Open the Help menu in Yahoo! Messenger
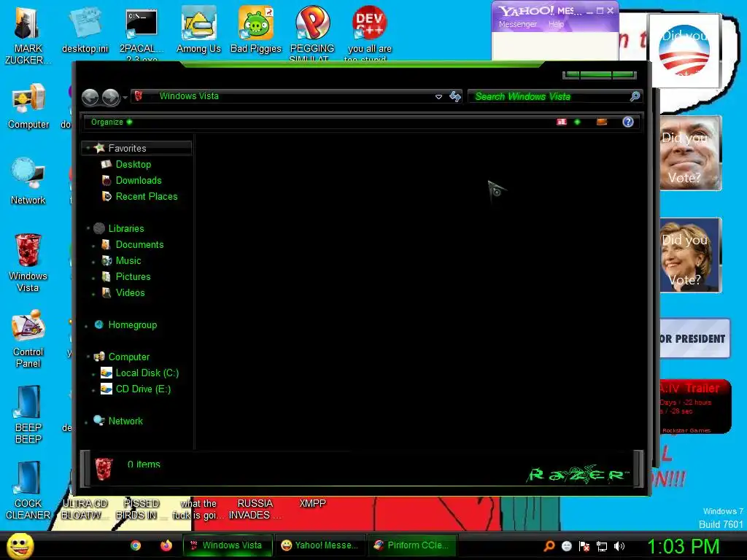 (556, 24)
